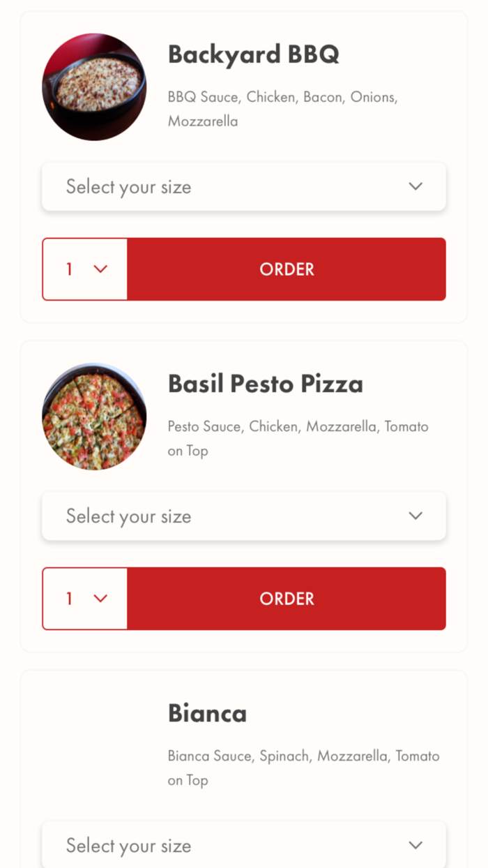Open the Backyard BBQ size selector
Viewport: 488px width, 868px height.
244,186
